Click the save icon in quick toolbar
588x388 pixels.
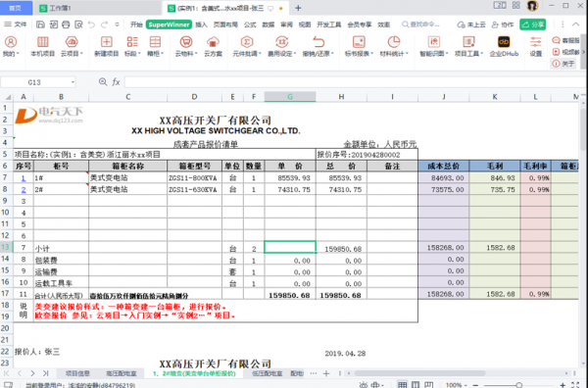tap(40, 24)
